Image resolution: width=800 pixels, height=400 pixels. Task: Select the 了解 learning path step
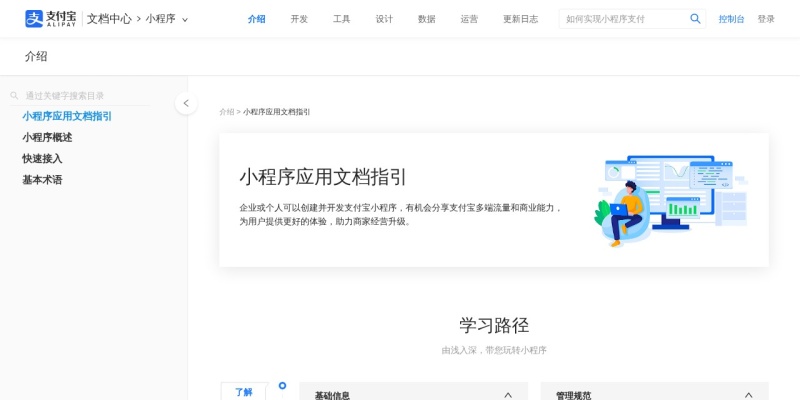tap(244, 392)
